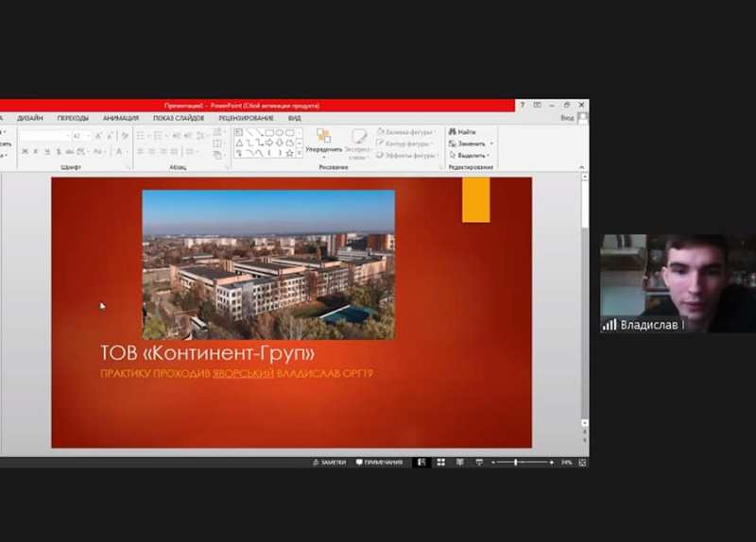Viewport: 756px width, 542px height.
Task: Open the Эффекты фигуры shape effects menu
Action: (x=407, y=155)
